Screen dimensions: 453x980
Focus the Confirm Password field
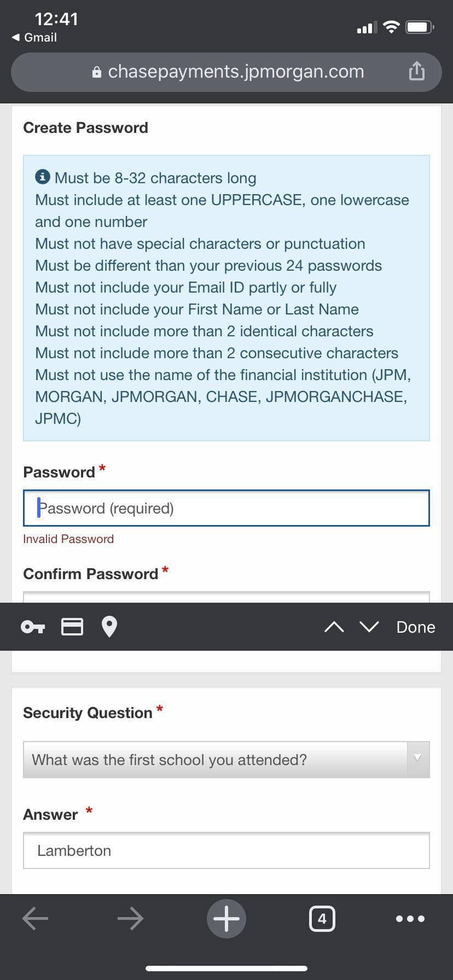coord(226,597)
